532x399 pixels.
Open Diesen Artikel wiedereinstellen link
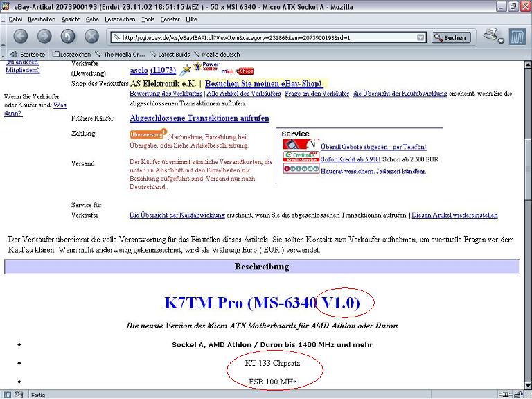[454, 215]
